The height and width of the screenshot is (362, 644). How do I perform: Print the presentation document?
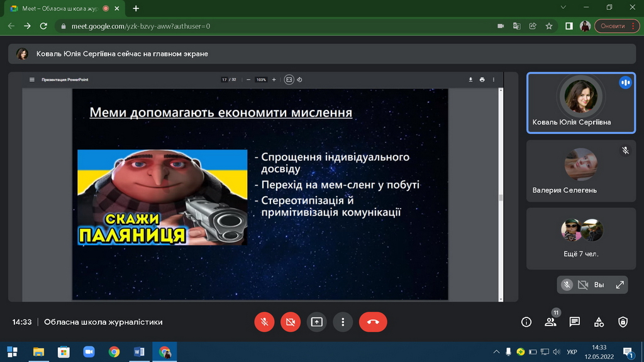click(482, 80)
